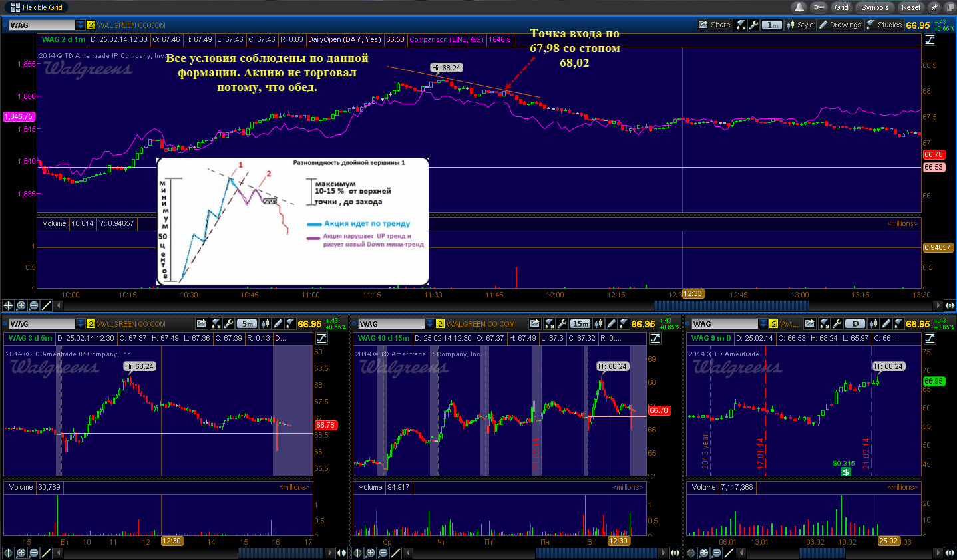
Task: Click the Reset button
Action: (911, 7)
